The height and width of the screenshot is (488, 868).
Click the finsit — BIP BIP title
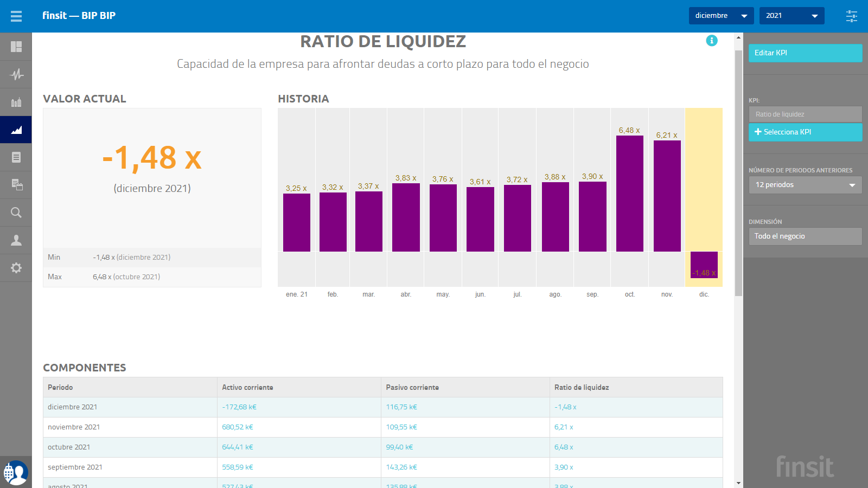coord(79,16)
